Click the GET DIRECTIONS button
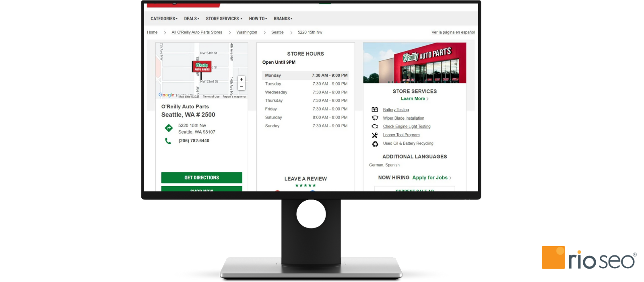Image resolution: width=644 pixels, height=282 pixels. pos(202,178)
